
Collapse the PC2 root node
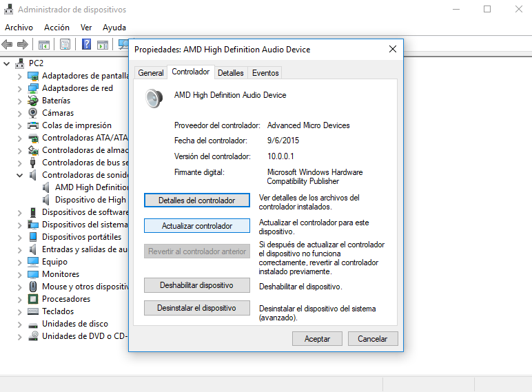pos(6,63)
